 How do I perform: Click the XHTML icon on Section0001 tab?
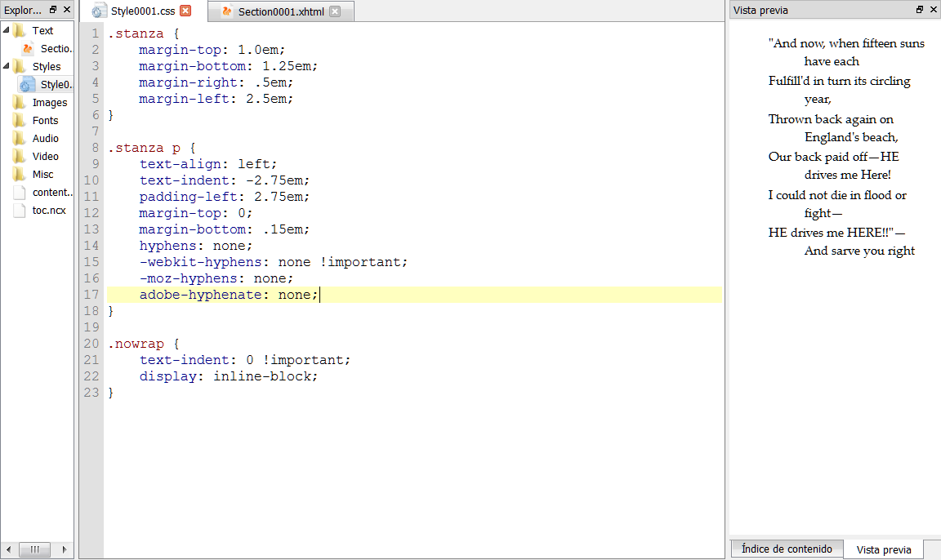pos(227,11)
